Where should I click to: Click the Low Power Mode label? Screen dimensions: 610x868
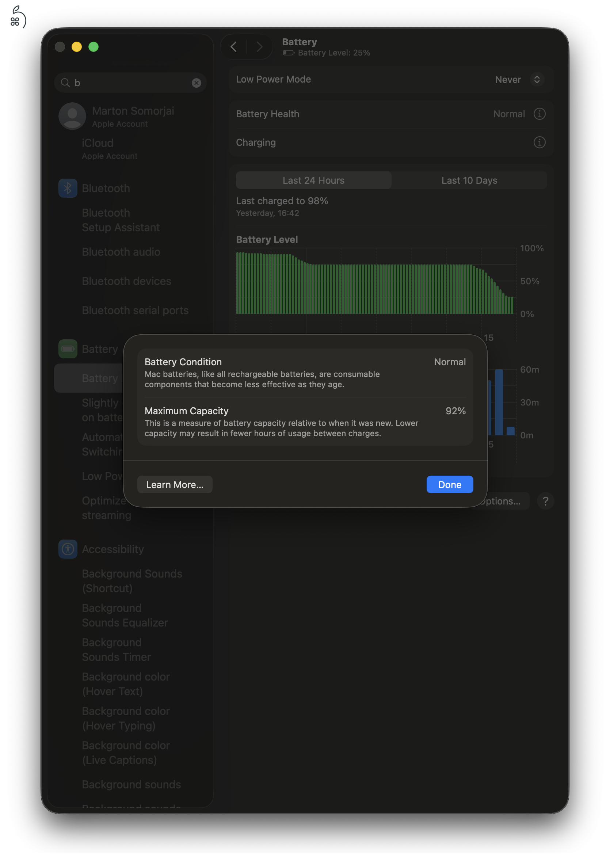pyautogui.click(x=274, y=79)
